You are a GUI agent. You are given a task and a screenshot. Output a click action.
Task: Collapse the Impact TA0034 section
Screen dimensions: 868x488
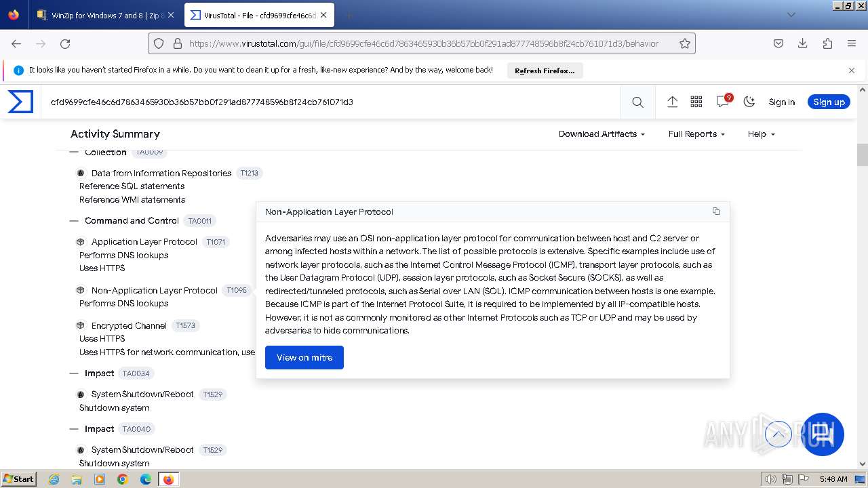coord(75,373)
